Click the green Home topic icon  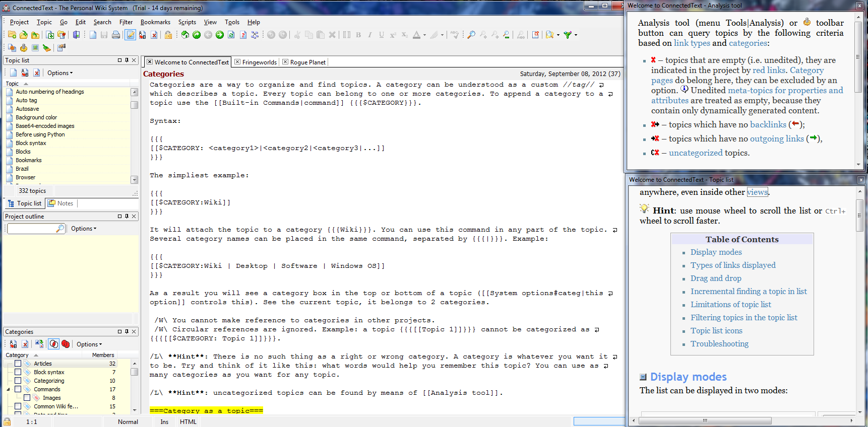pos(185,35)
